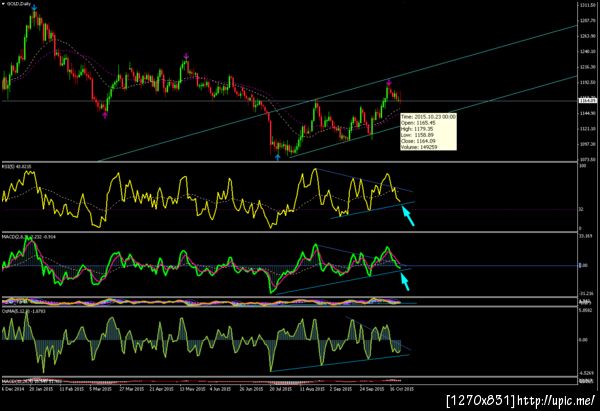The width and height of the screenshot is (600, 411).
Task: Select the magenta fractal arrow below the March low
Action: pyautogui.click(x=105, y=115)
